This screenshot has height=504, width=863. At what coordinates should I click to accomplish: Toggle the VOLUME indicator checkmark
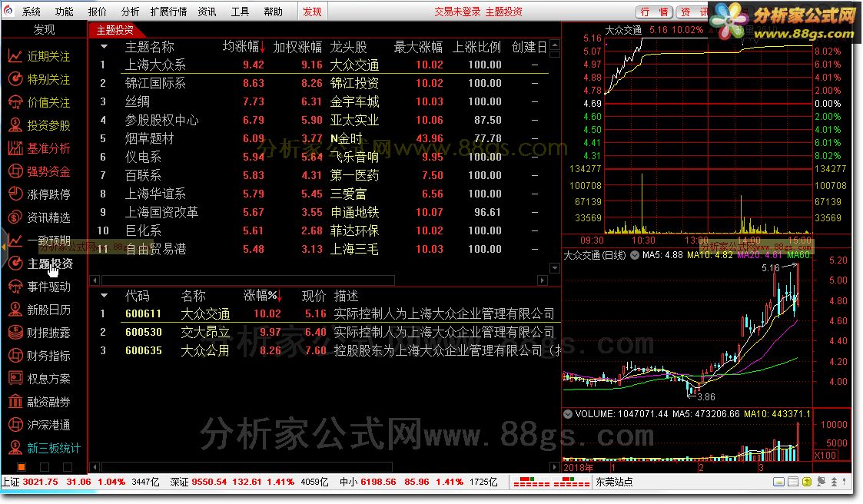click(x=567, y=414)
